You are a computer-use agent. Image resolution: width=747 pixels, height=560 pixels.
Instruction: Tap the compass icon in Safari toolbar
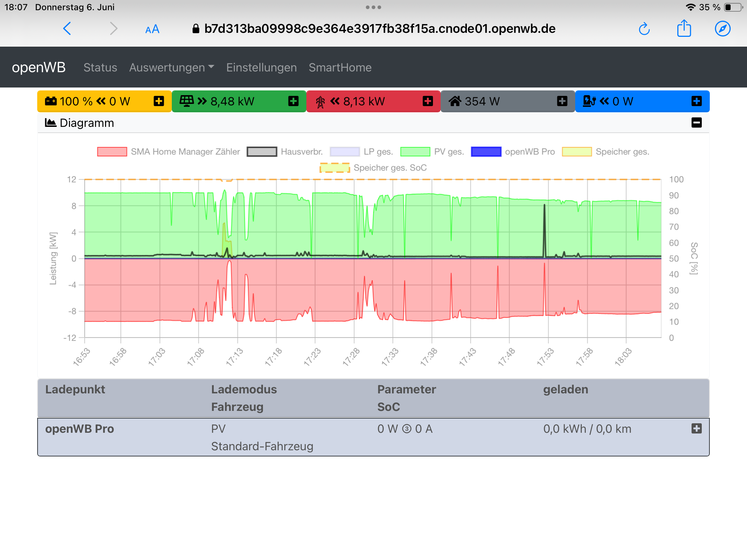(x=723, y=28)
